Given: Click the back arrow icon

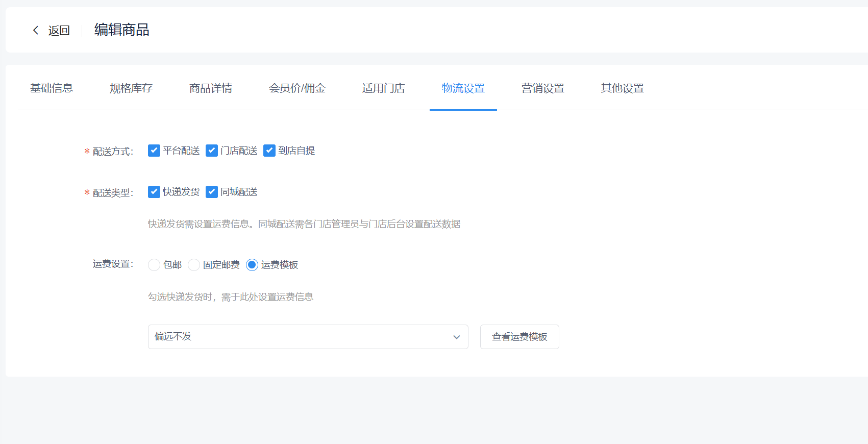Looking at the screenshot, I should (x=36, y=30).
